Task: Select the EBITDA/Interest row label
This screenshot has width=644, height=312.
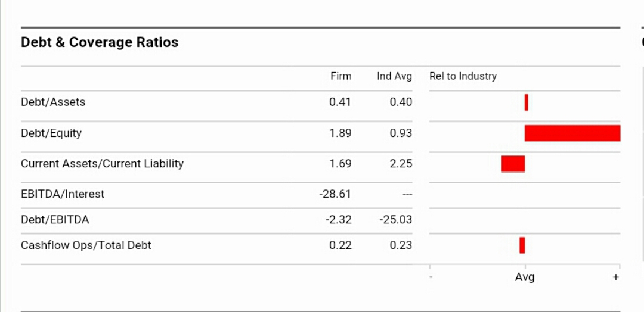Action: pyautogui.click(x=63, y=194)
